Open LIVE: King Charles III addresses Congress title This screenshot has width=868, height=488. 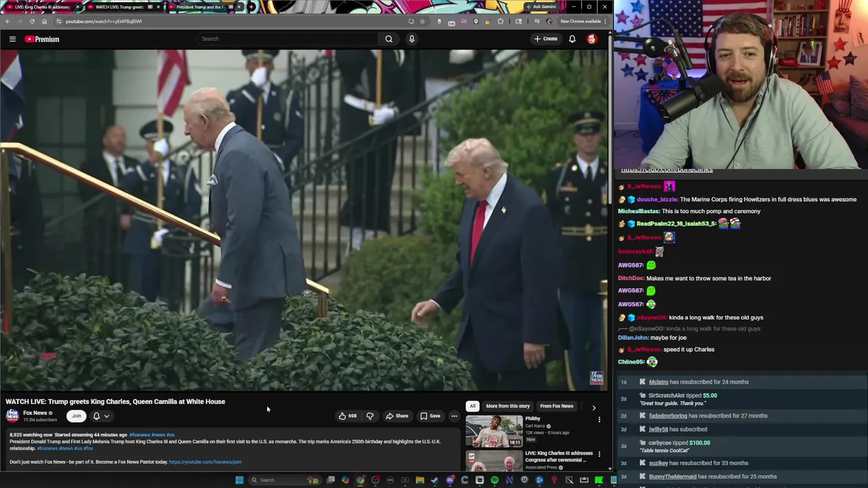point(559,456)
